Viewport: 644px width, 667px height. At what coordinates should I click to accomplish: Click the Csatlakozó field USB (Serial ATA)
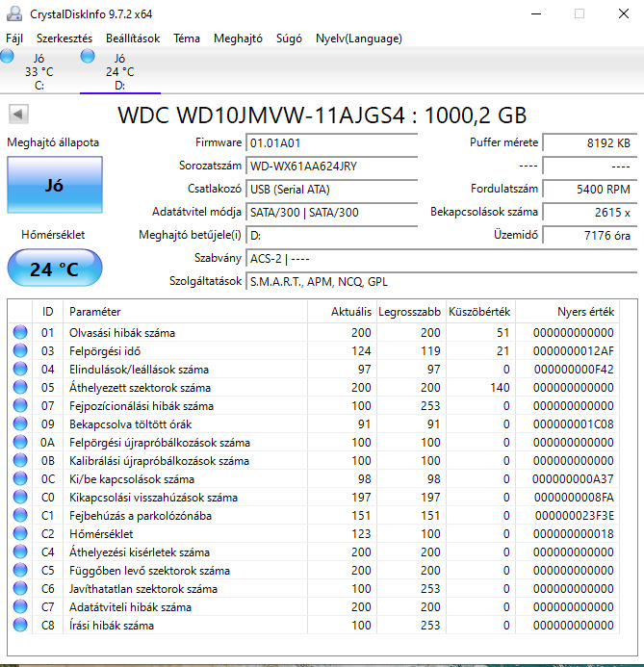[332, 189]
